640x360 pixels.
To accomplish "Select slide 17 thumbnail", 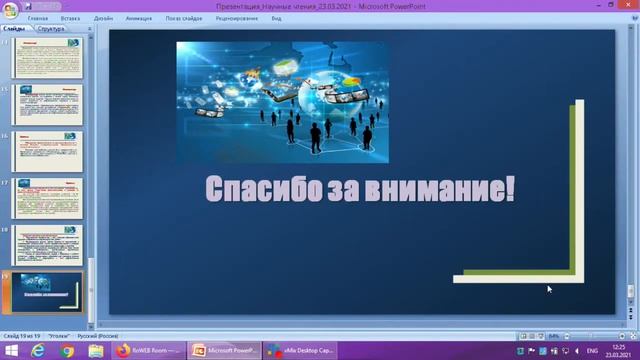I will coord(47,198).
